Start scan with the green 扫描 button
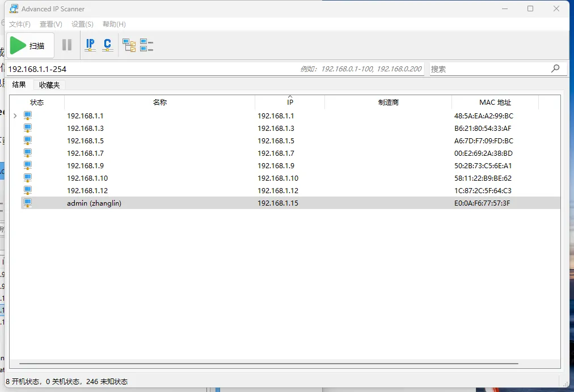Screen dimensions: 574x392 31,45
